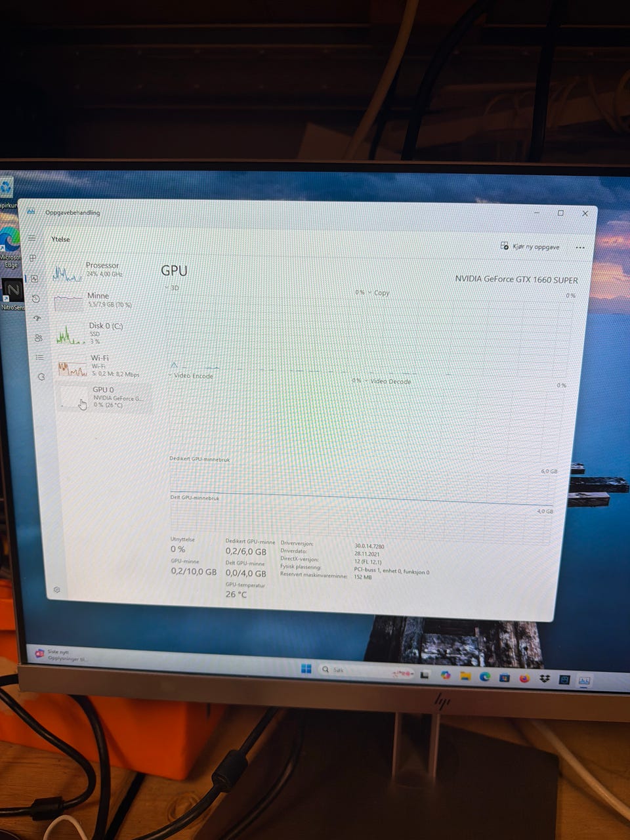
Task: Click the Utnyttelse 0 % value
Action: [x=178, y=549]
